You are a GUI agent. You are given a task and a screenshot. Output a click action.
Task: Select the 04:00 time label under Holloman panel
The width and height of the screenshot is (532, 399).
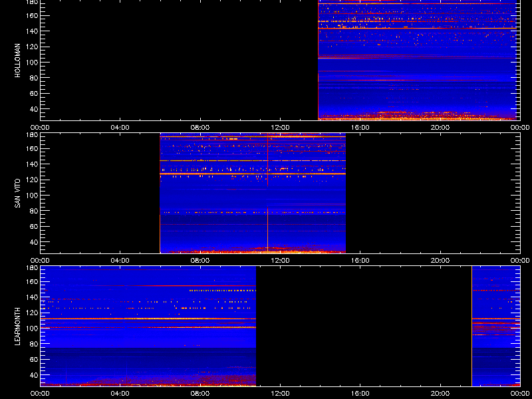[120, 128]
